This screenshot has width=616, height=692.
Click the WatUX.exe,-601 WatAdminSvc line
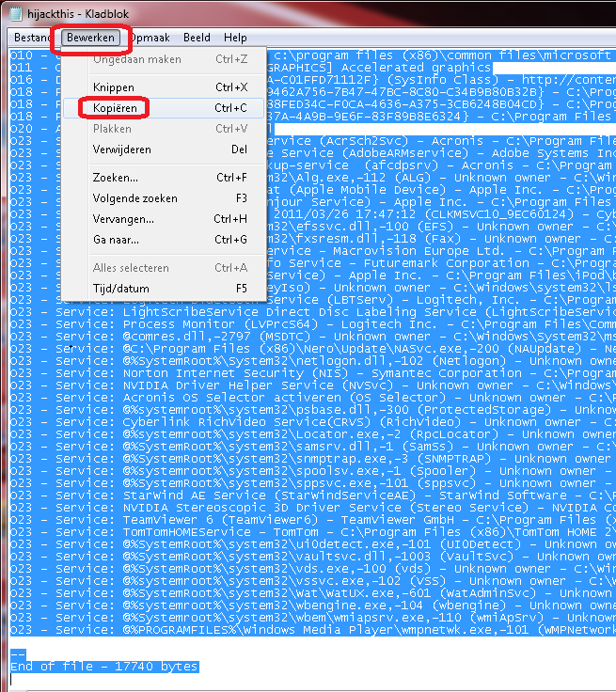312,593
